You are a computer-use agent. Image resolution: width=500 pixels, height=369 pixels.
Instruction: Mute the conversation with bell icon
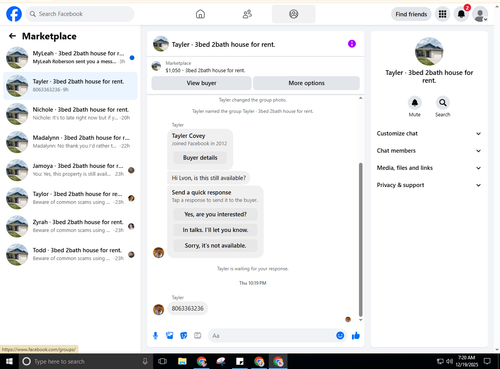click(415, 103)
